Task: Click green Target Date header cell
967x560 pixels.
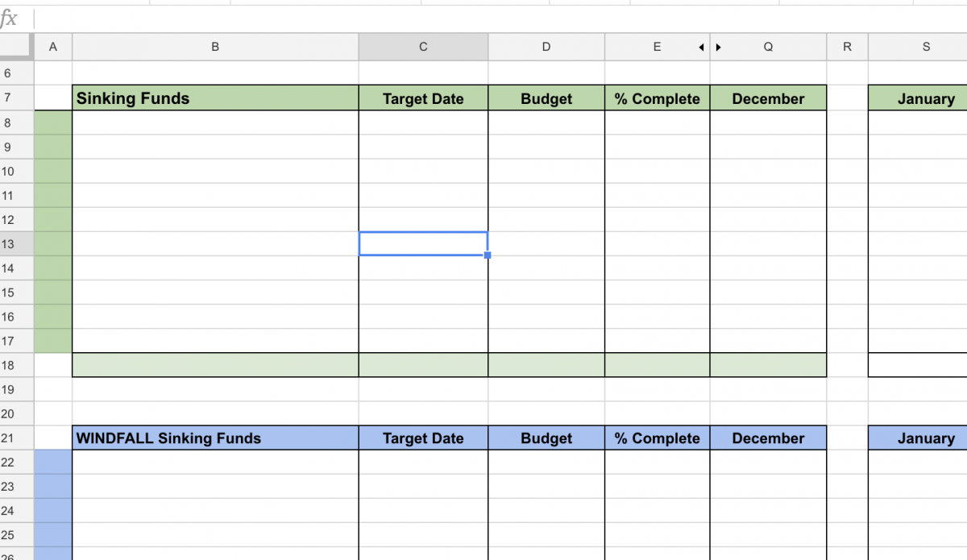Action: coord(423,98)
